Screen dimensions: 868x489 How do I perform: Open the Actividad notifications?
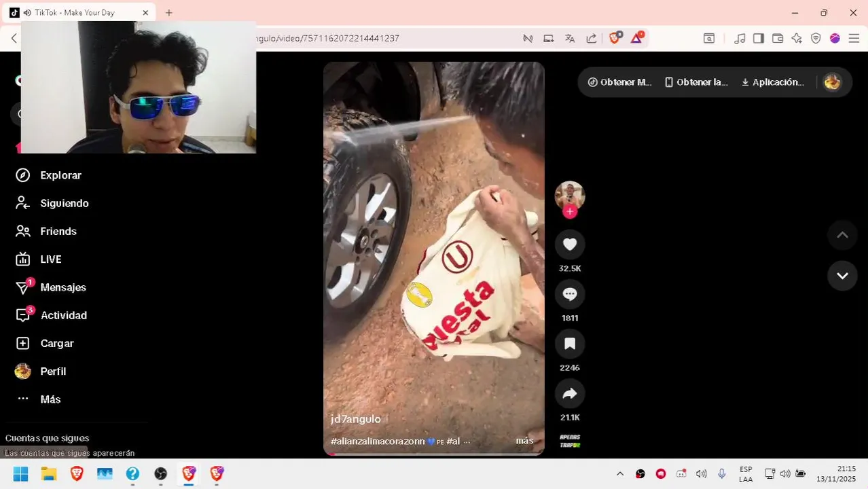[x=52, y=315]
